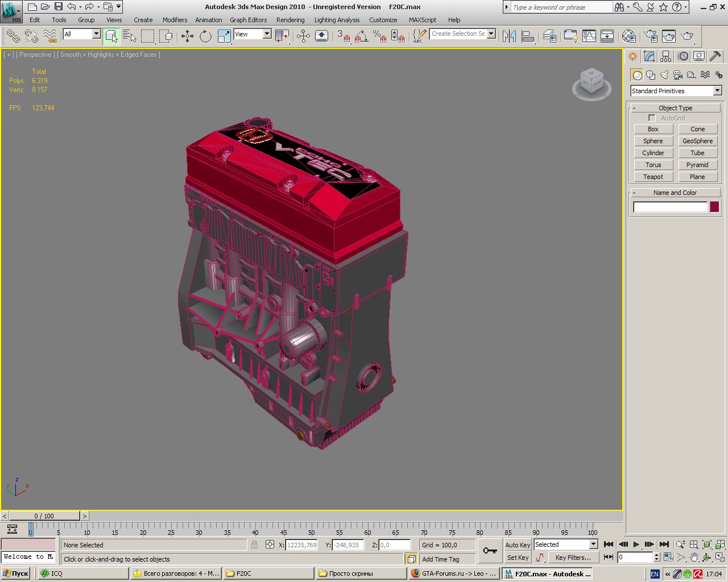Click the Mirror tool icon
This screenshot has height=582, width=728.
pos(510,36)
